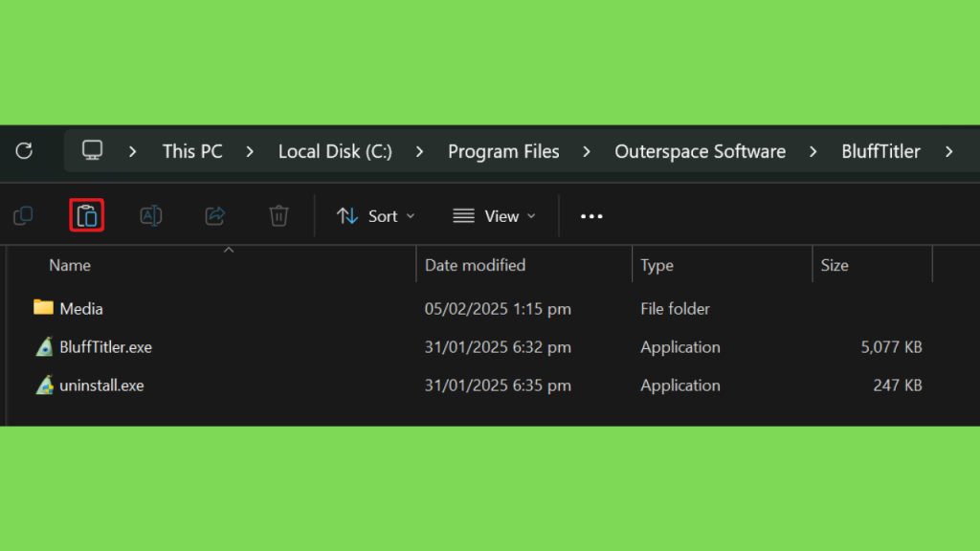The image size is (980, 551).
Task: Navigate to Program Files breadcrumb
Action: 503,151
